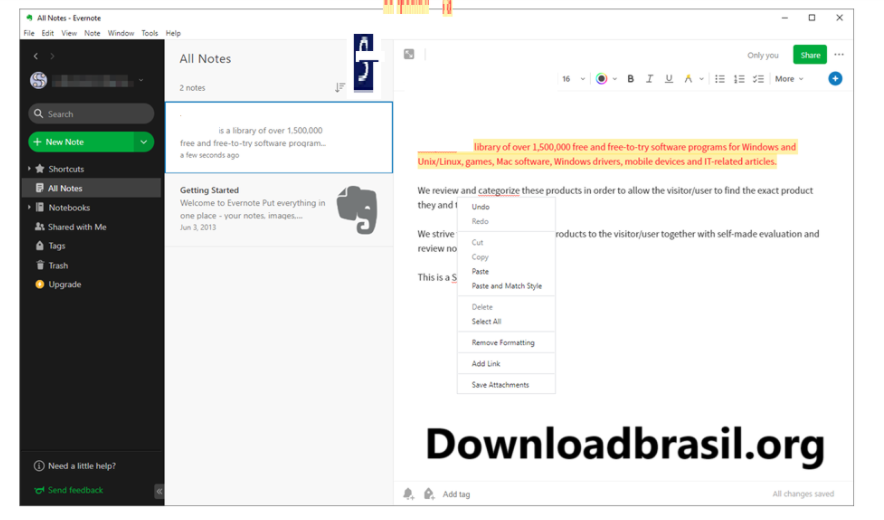The width and height of the screenshot is (884, 520).
Task: Open Tags in sidebar
Action: [51, 246]
